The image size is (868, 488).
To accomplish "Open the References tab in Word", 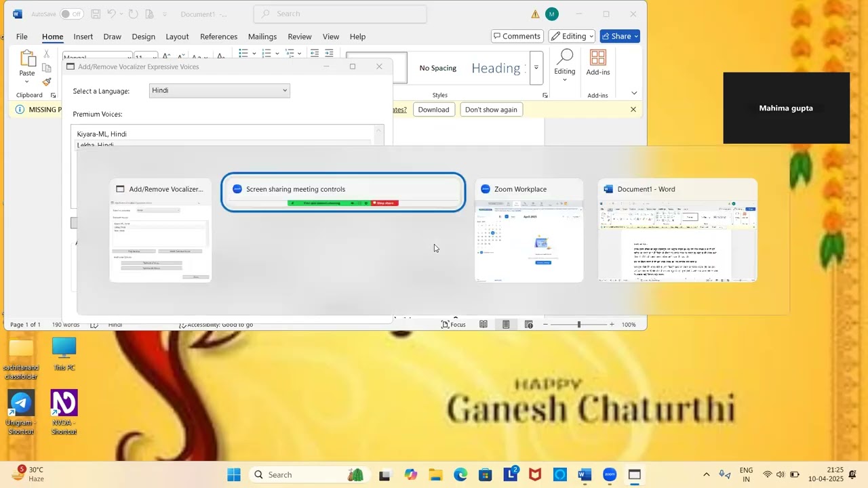I will tap(218, 37).
